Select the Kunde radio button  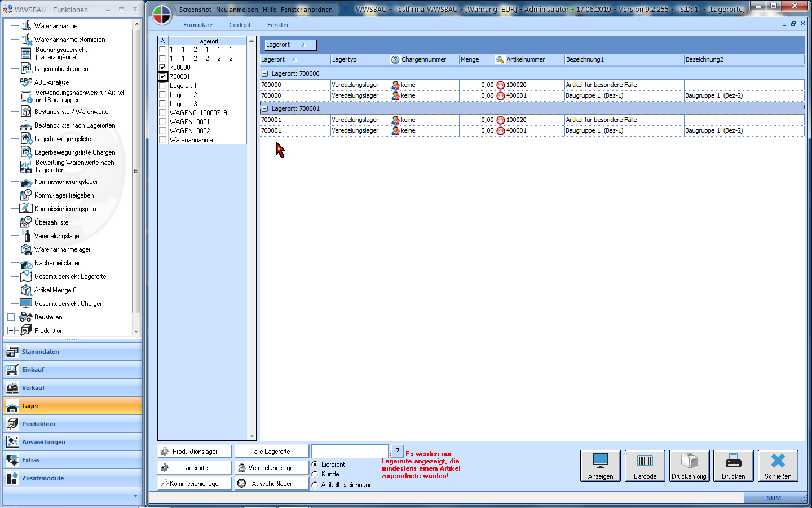pos(315,474)
